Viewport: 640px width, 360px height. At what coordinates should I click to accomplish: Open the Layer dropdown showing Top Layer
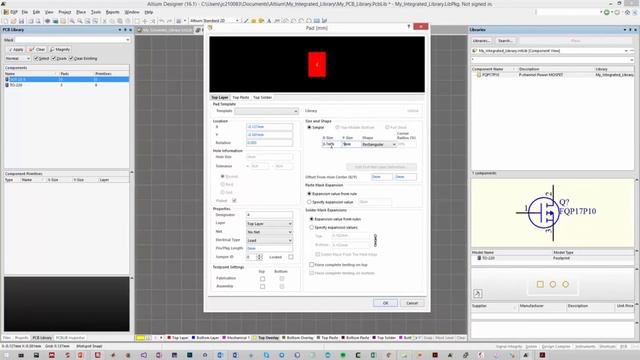click(x=269, y=224)
